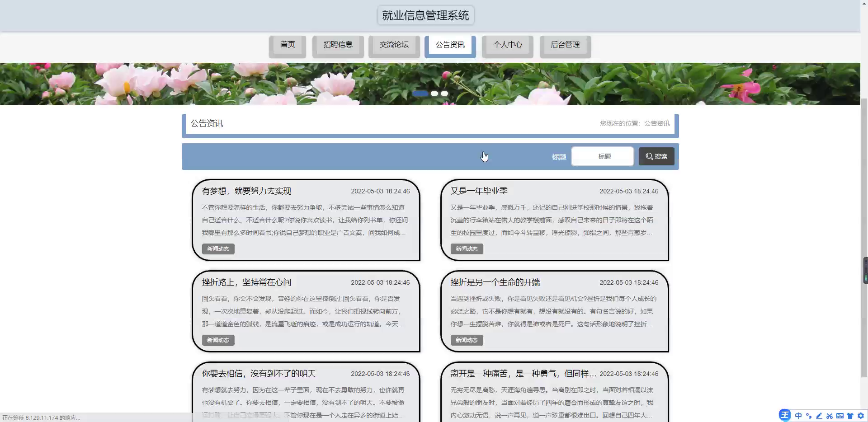The image size is (868, 422).
Task: Click the input method 王 logo icon
Action: point(784,415)
